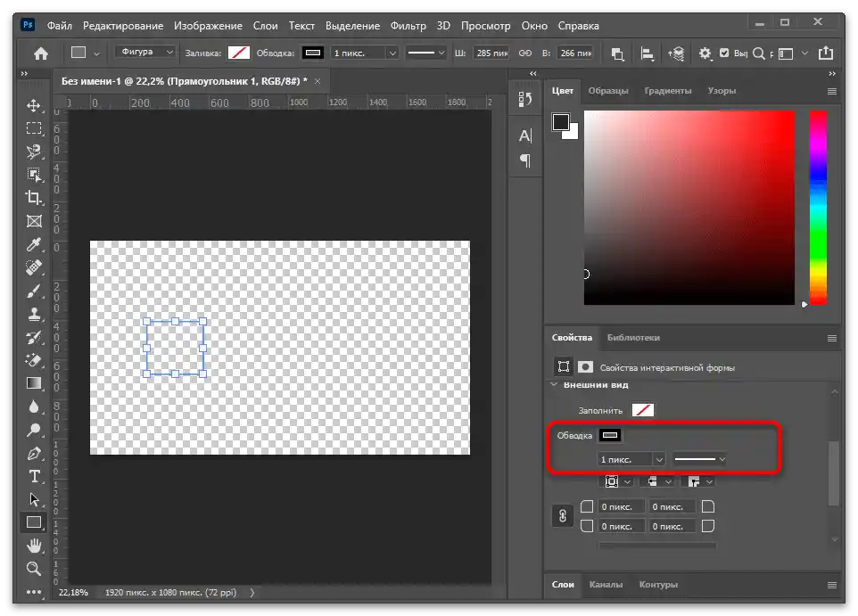Image resolution: width=858 pixels, height=616 pixels.
Task: Open the Фильтр menu
Action: pyautogui.click(x=408, y=26)
